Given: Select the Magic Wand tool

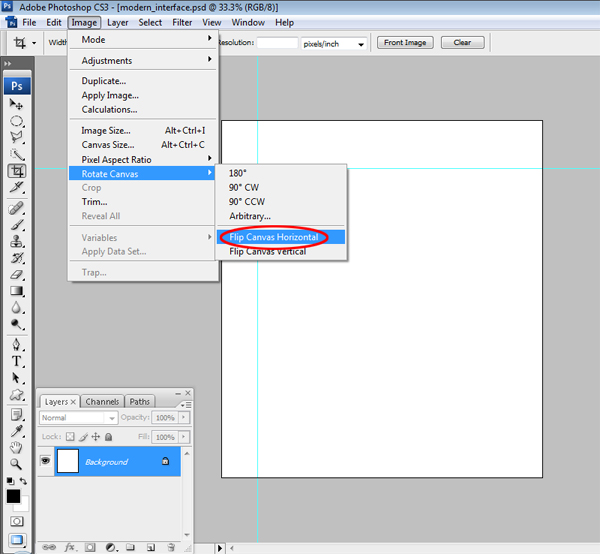Looking at the screenshot, I should (16, 154).
